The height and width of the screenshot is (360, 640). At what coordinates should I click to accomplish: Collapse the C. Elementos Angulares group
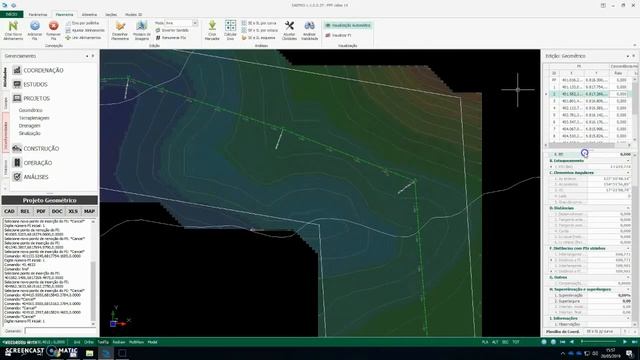pyautogui.click(x=628, y=173)
